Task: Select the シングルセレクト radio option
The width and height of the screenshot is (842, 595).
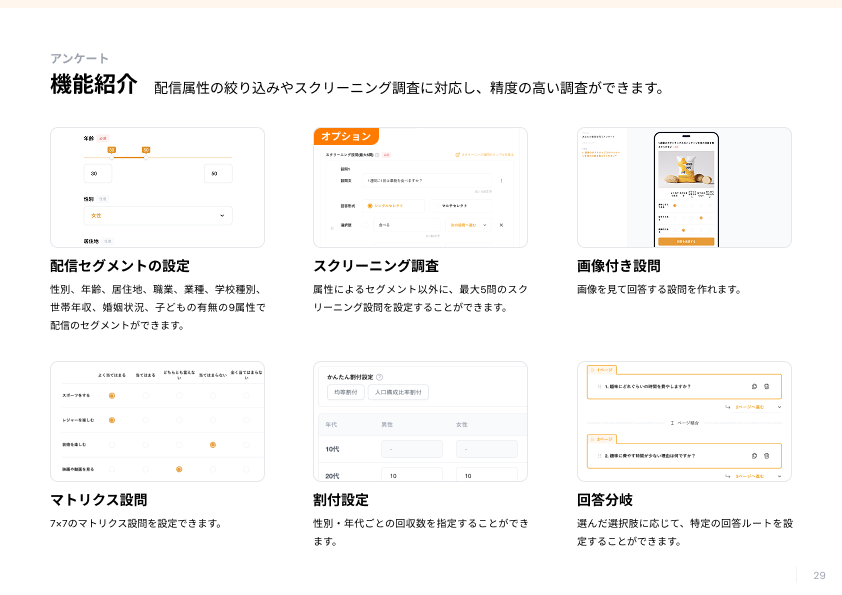Action: tap(370, 205)
